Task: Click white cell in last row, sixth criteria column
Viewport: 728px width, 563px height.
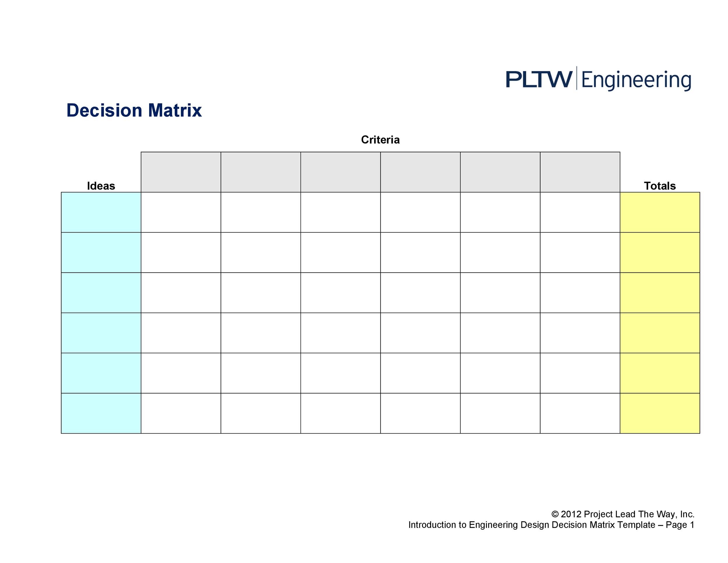Action: click(580, 413)
